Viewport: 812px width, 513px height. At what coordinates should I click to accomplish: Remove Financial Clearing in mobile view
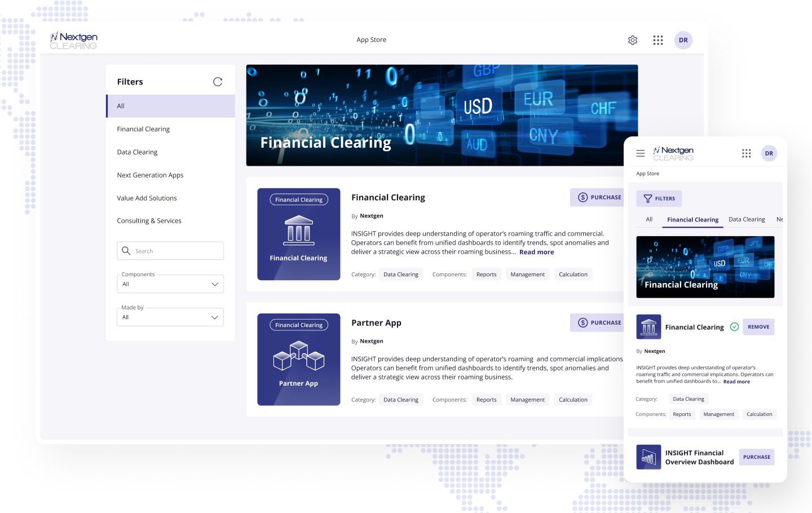(758, 327)
